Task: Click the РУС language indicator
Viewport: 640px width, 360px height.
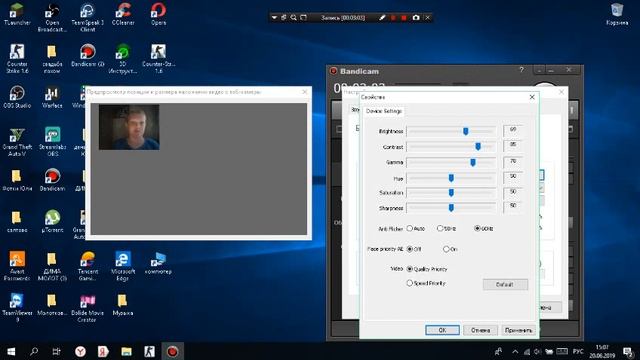Action: click(578, 351)
